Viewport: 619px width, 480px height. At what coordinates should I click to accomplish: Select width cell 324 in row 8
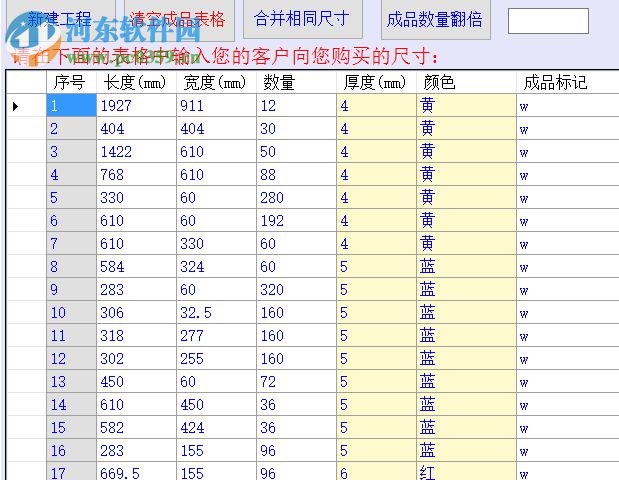tap(216, 266)
